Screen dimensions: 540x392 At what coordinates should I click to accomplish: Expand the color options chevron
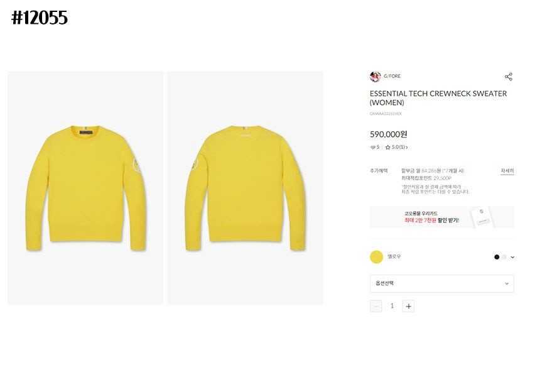pos(512,258)
